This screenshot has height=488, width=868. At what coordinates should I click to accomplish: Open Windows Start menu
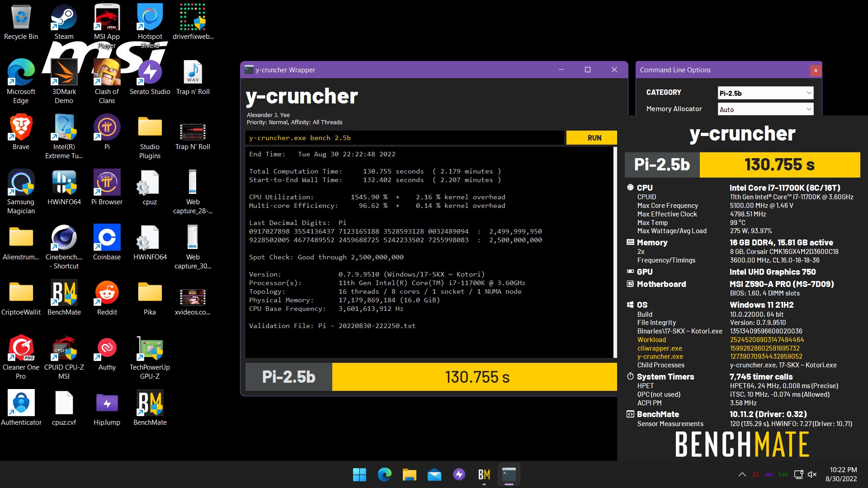(359, 474)
